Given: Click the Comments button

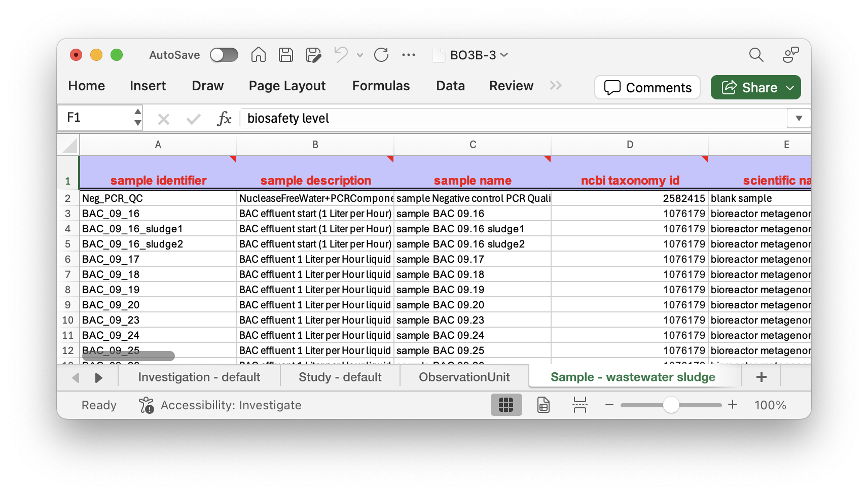Looking at the screenshot, I should pyautogui.click(x=647, y=88).
